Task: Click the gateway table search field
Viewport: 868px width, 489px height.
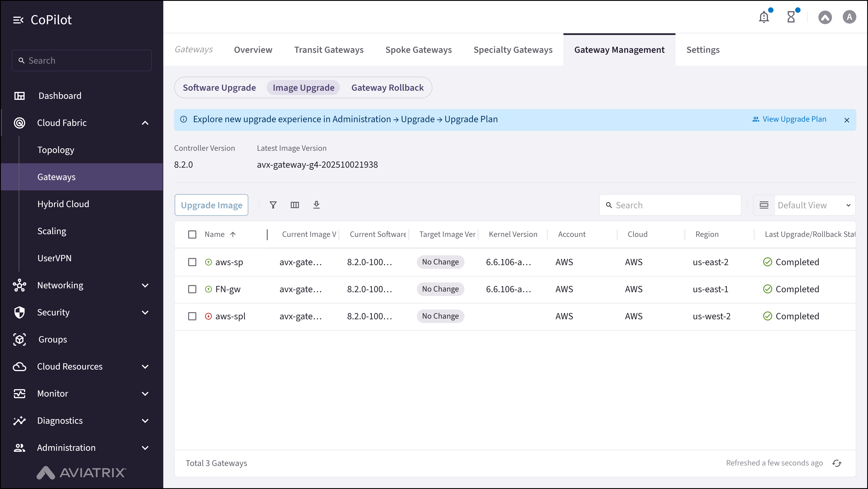Action: click(671, 205)
